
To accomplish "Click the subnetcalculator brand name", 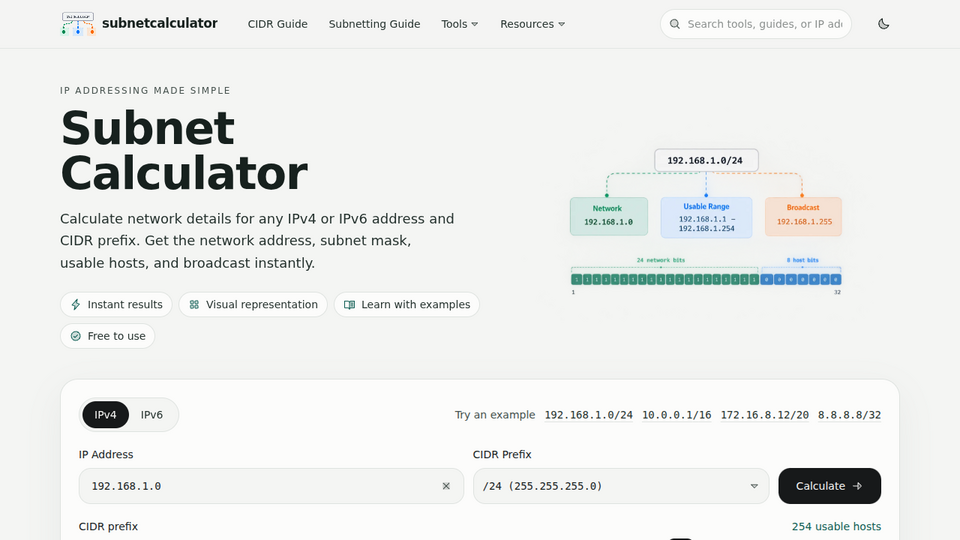I will pos(160,23).
